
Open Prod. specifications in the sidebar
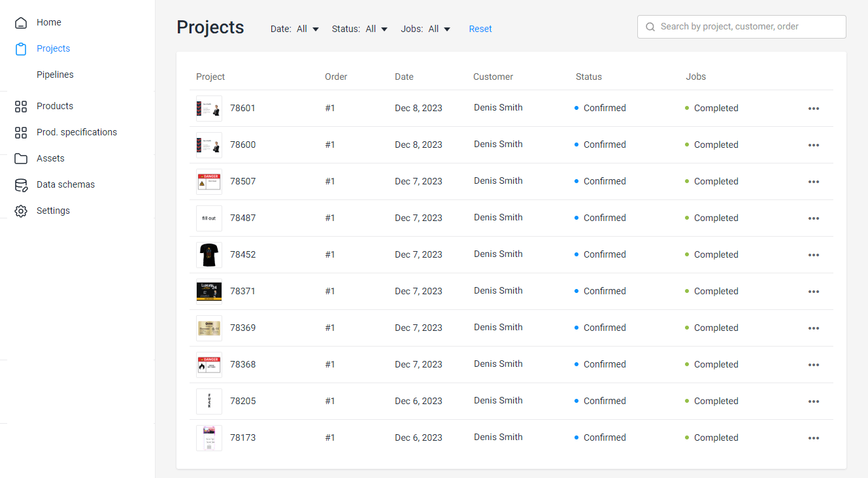[x=76, y=132]
